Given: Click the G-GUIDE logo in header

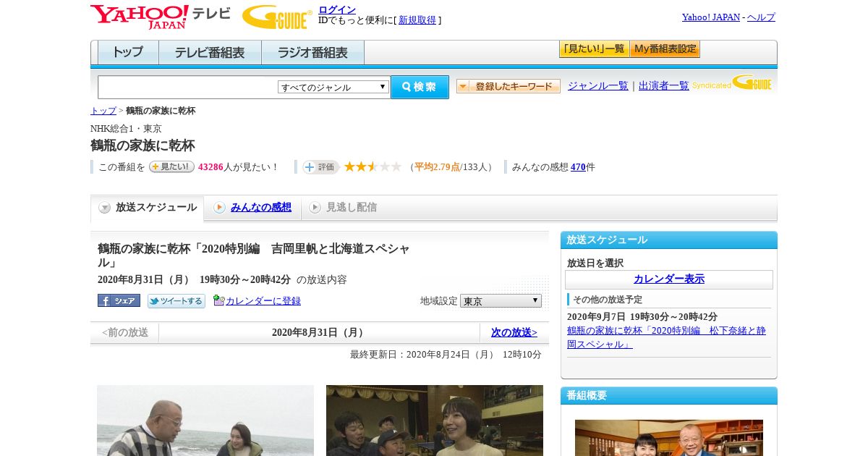Looking at the screenshot, I should point(277,17).
